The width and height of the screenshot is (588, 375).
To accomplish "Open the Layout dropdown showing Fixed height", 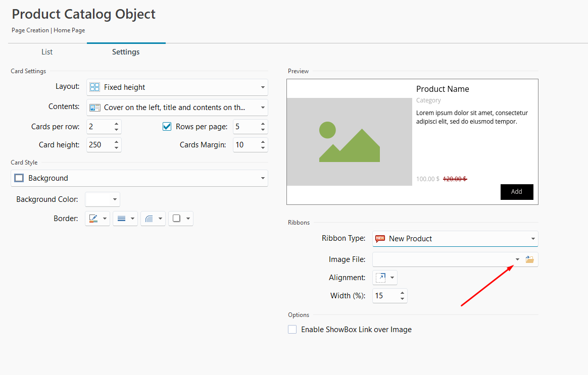I will click(x=177, y=87).
